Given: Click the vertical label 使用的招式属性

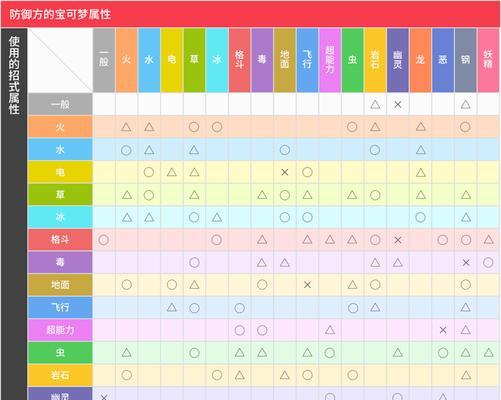Looking at the screenshot, I should click(14, 75).
